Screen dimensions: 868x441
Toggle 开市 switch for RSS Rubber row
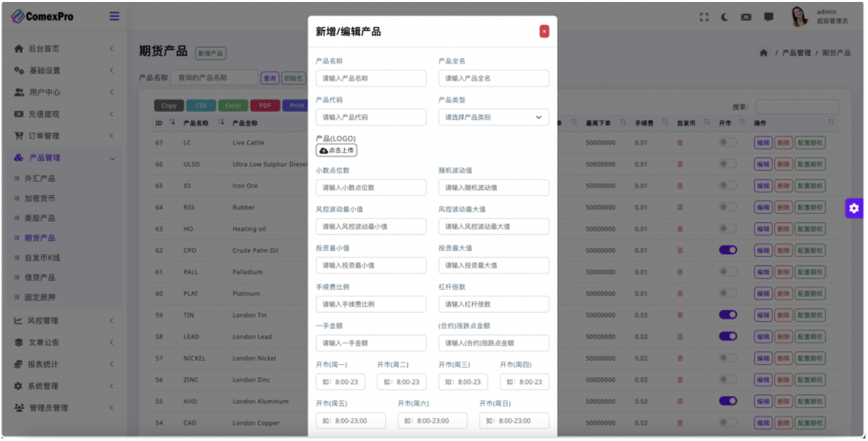click(x=728, y=207)
